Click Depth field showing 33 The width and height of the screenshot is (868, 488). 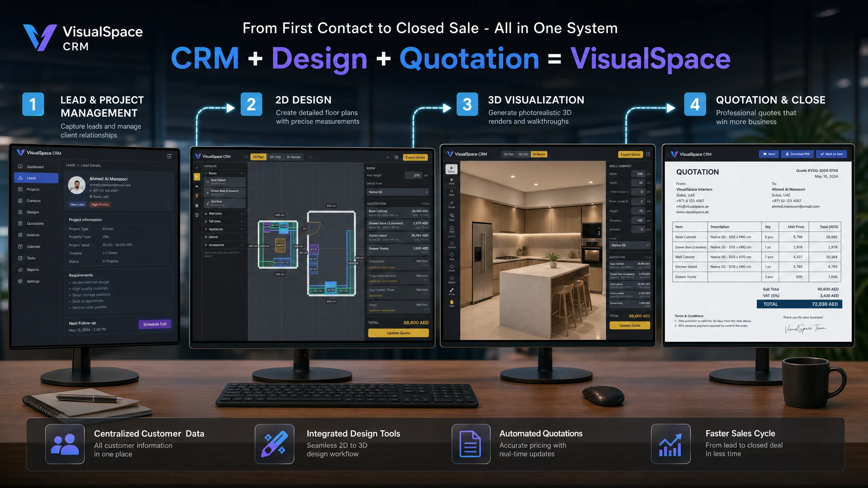(x=638, y=183)
